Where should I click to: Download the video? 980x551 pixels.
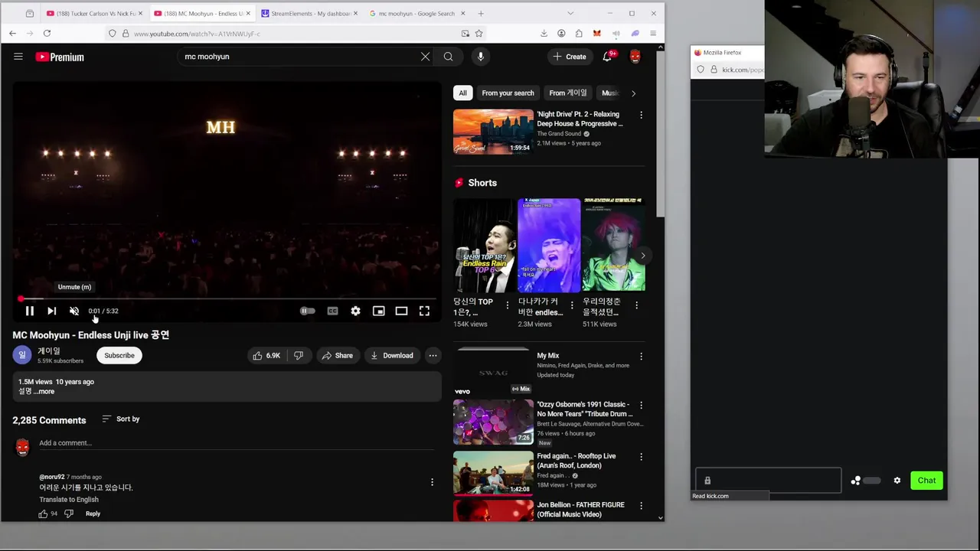(x=391, y=355)
